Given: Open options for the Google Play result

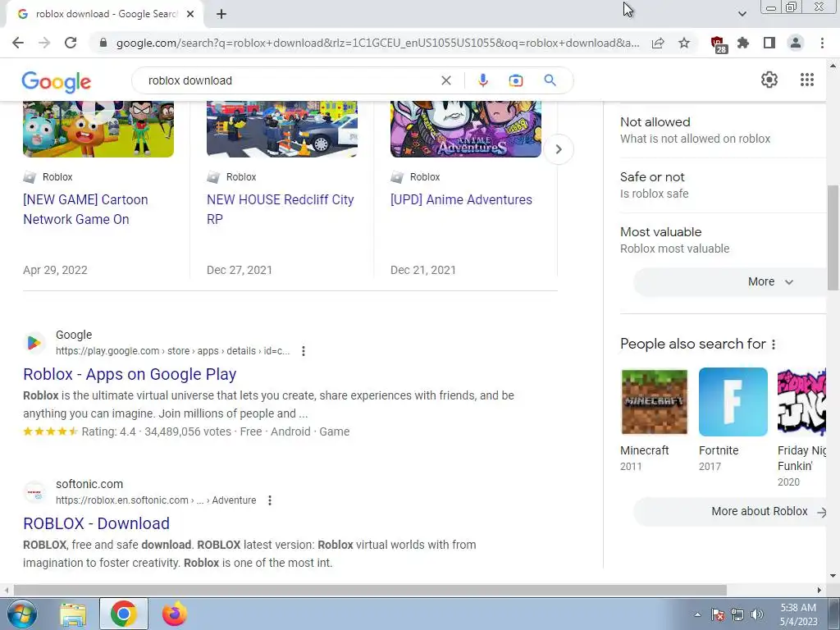Looking at the screenshot, I should click(x=304, y=351).
